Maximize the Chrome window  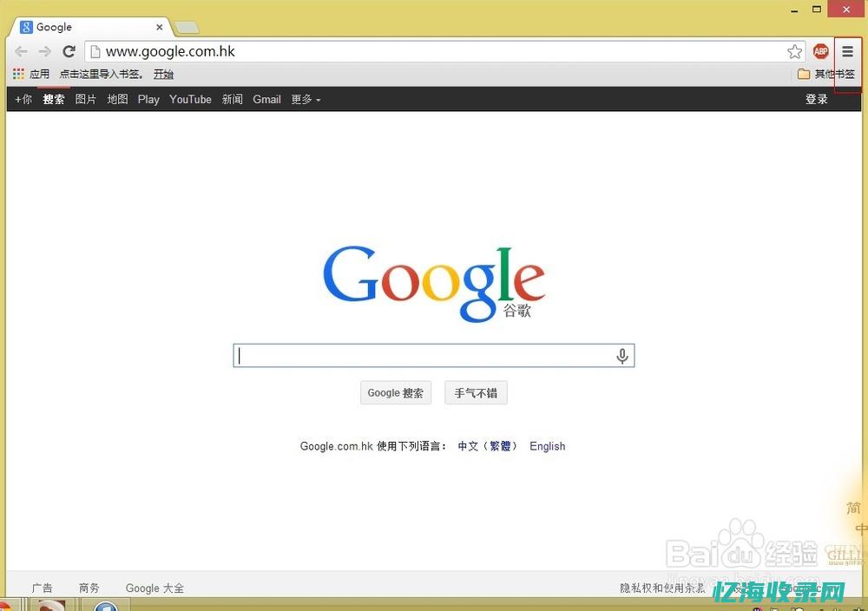pos(817,10)
